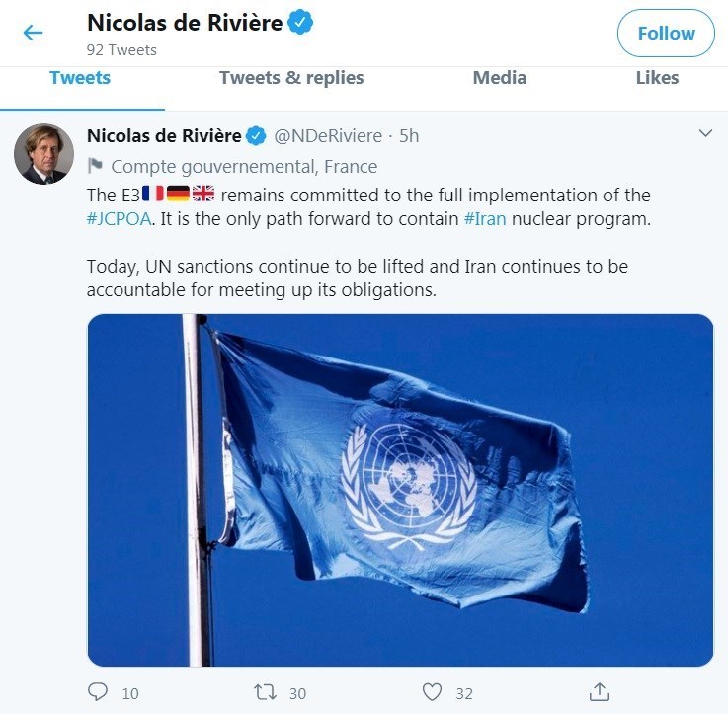728x714 pixels.
Task: Click the government account flag icon
Action: pos(95,166)
